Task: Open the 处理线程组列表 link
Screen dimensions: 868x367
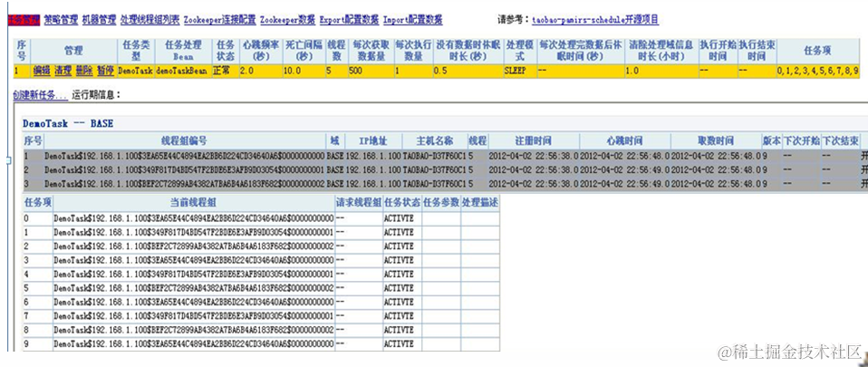Action: tap(149, 20)
